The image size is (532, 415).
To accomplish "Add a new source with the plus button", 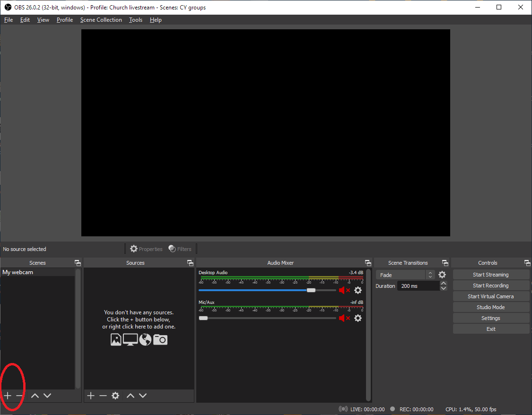I will pos(91,395).
